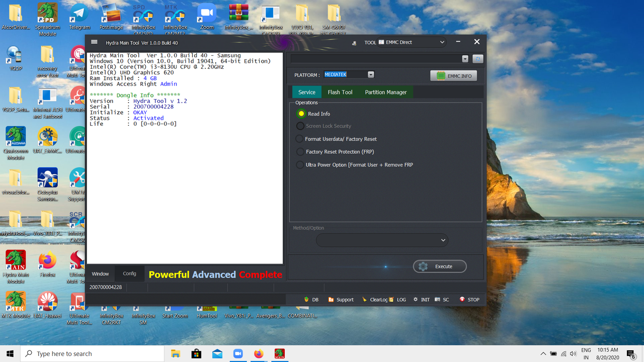Click the EMMC INFO button
The width and height of the screenshot is (644, 362).
[453, 76]
